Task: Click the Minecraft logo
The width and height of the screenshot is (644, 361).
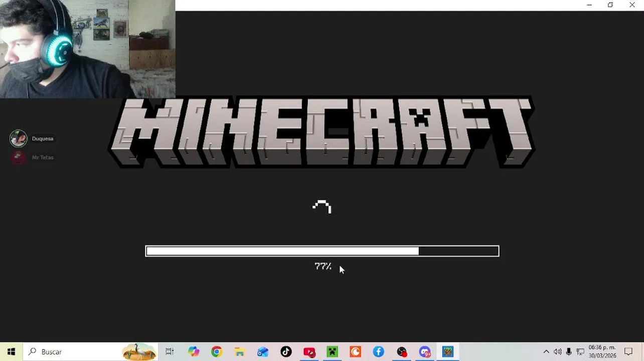Action: coord(321,132)
